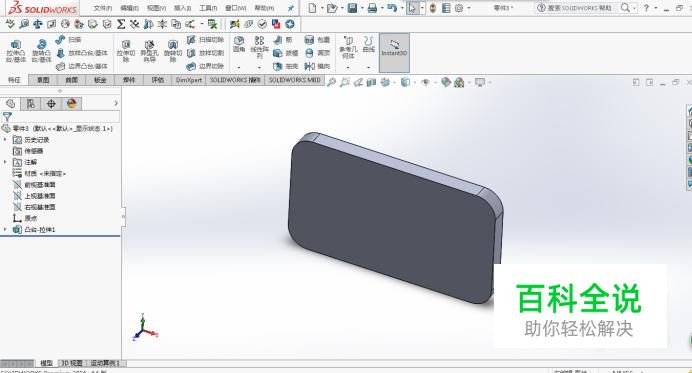Open the 参考几何体 reference geometry dropdown arrow
The width and height of the screenshot is (692, 373).
[348, 68]
